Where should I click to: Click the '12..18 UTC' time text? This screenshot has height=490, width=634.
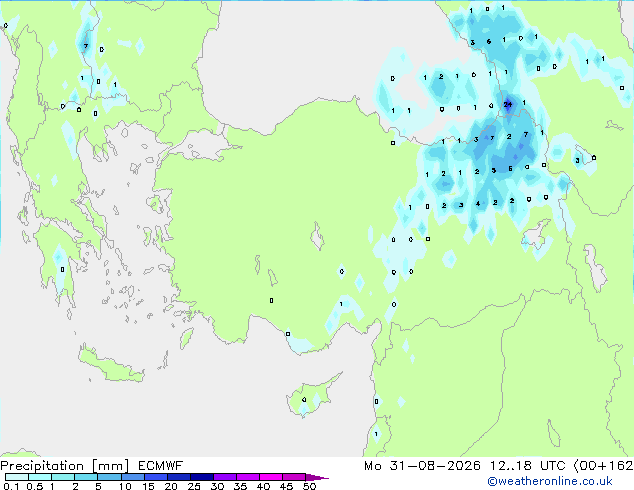[x=528, y=466]
